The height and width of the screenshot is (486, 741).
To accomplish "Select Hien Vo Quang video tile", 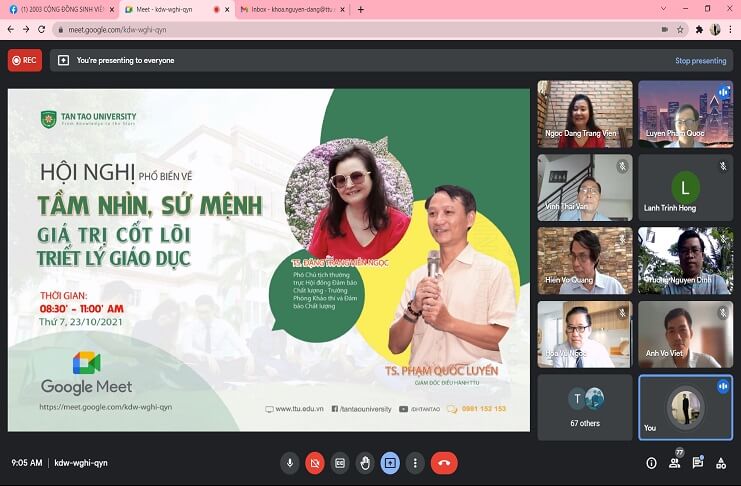I will pos(585,261).
